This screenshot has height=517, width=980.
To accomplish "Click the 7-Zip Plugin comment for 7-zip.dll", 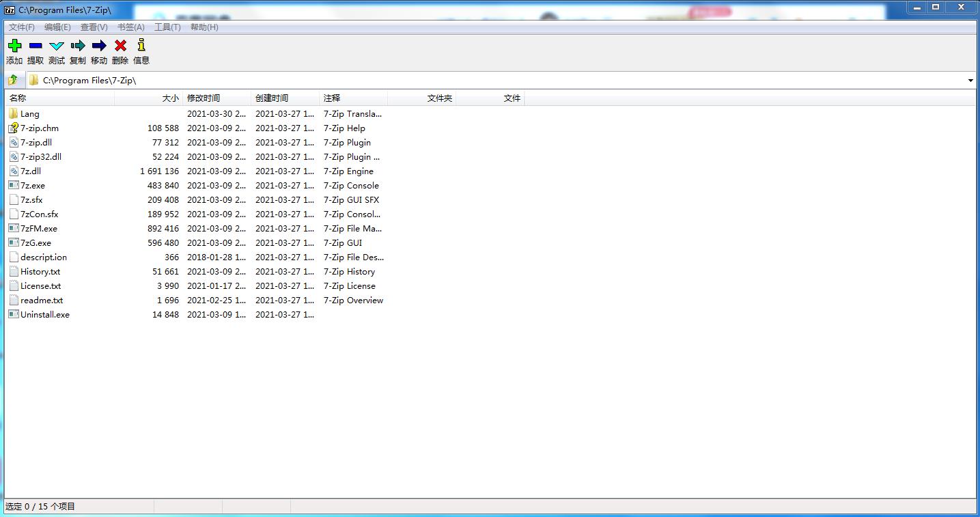I will [x=347, y=143].
